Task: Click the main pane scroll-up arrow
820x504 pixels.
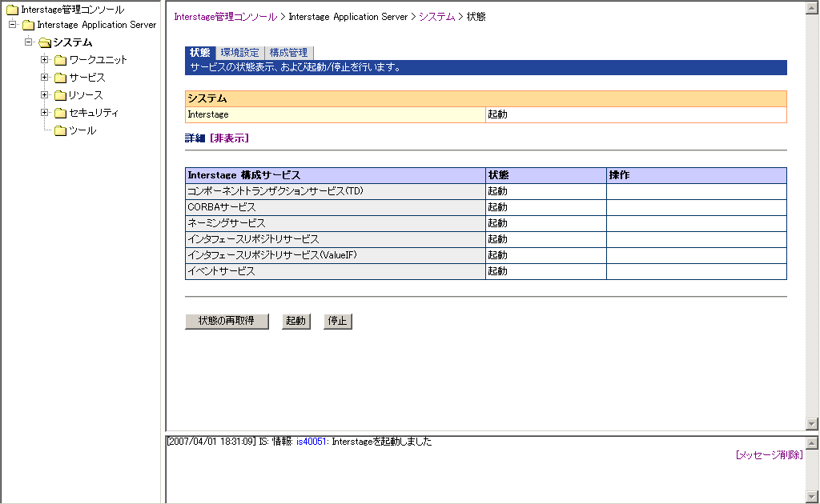Action: pos(812,8)
